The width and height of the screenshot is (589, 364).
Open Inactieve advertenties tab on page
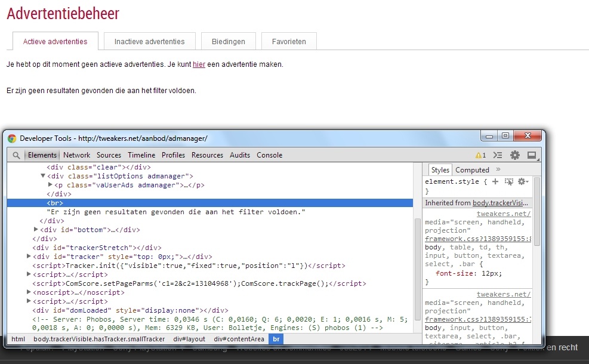pyautogui.click(x=150, y=41)
